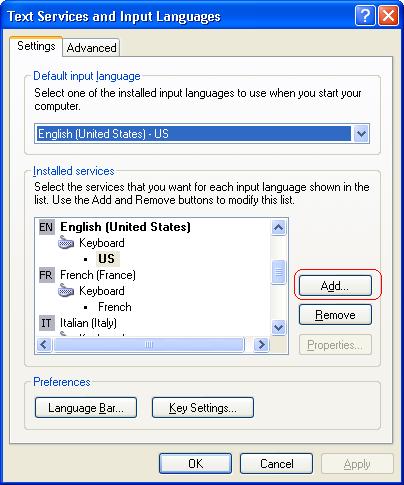
Task: Select the French keyboard layout item
Action: tap(115, 307)
